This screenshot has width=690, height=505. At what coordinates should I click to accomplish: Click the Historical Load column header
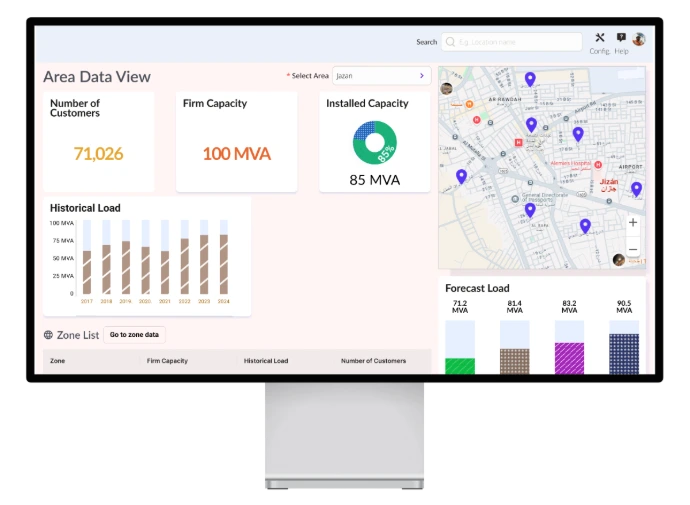pyautogui.click(x=266, y=361)
